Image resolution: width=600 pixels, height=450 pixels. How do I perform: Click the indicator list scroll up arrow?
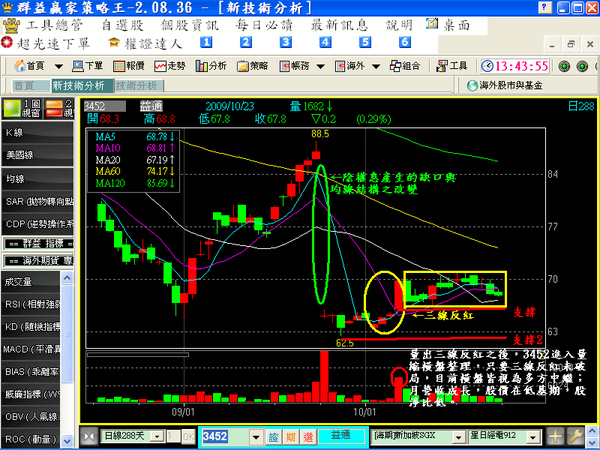click(67, 278)
